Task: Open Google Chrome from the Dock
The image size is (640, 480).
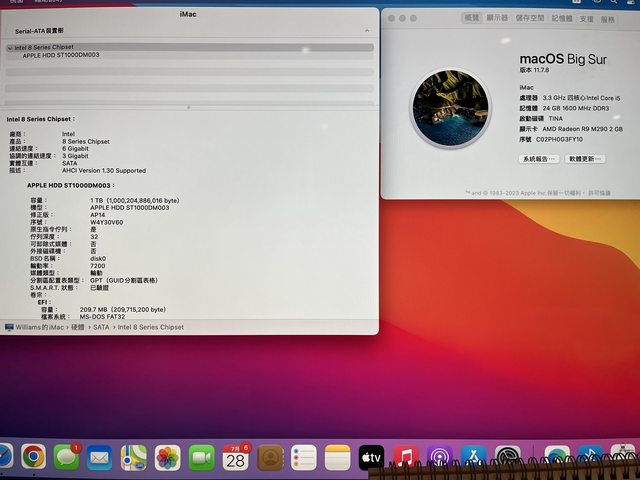Action: (33, 456)
